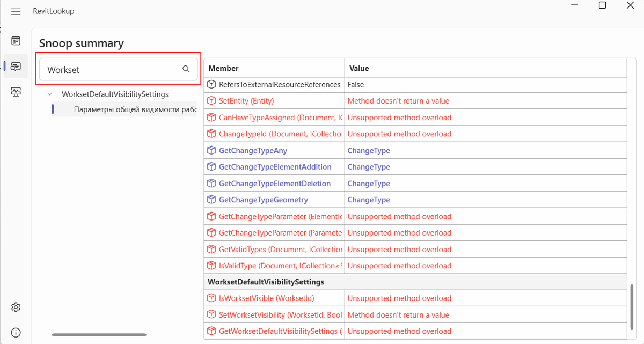Collapse the WorksetDefaultVisibilitySettings tree node

tap(50, 94)
